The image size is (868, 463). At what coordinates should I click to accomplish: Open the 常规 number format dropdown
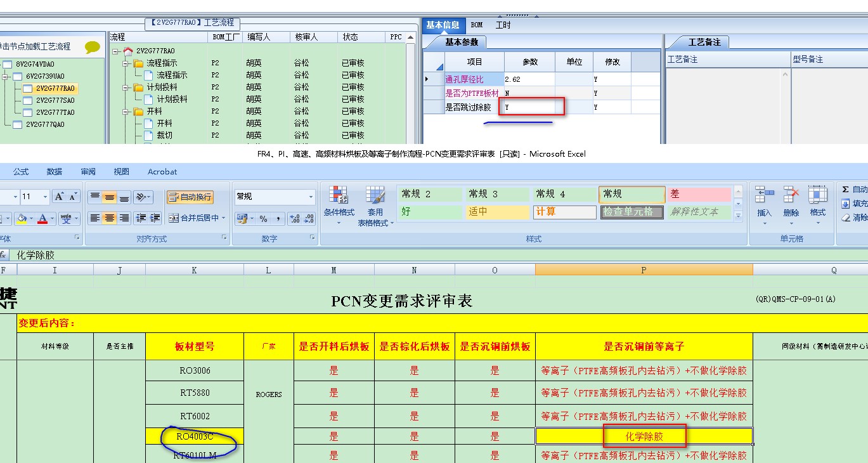[x=311, y=197]
